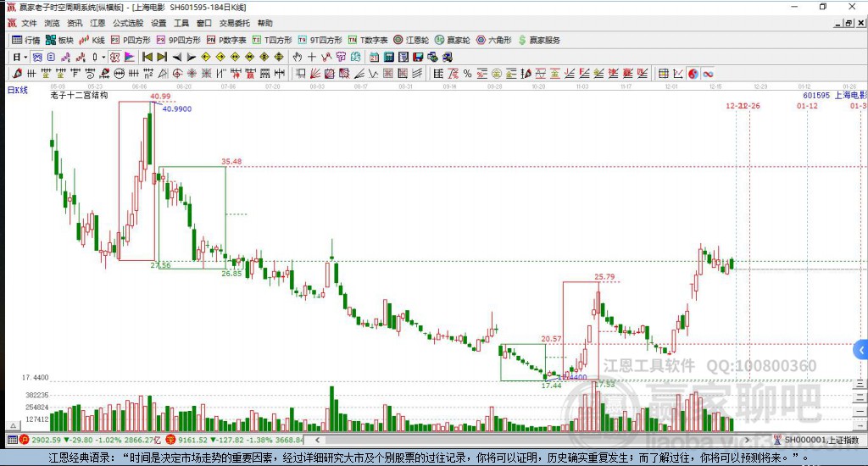Image resolution: width=868 pixels, height=466 pixels.
Task: Click the yellow grid table icon
Action: 663,74
